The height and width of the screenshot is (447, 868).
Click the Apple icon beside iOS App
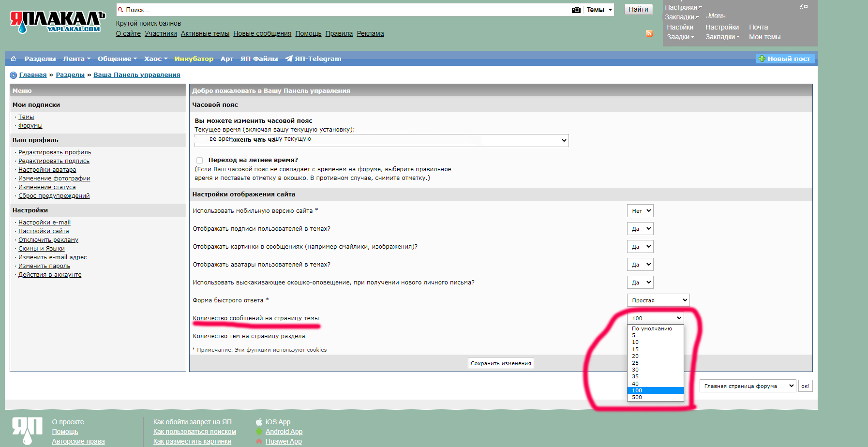pyautogui.click(x=259, y=422)
